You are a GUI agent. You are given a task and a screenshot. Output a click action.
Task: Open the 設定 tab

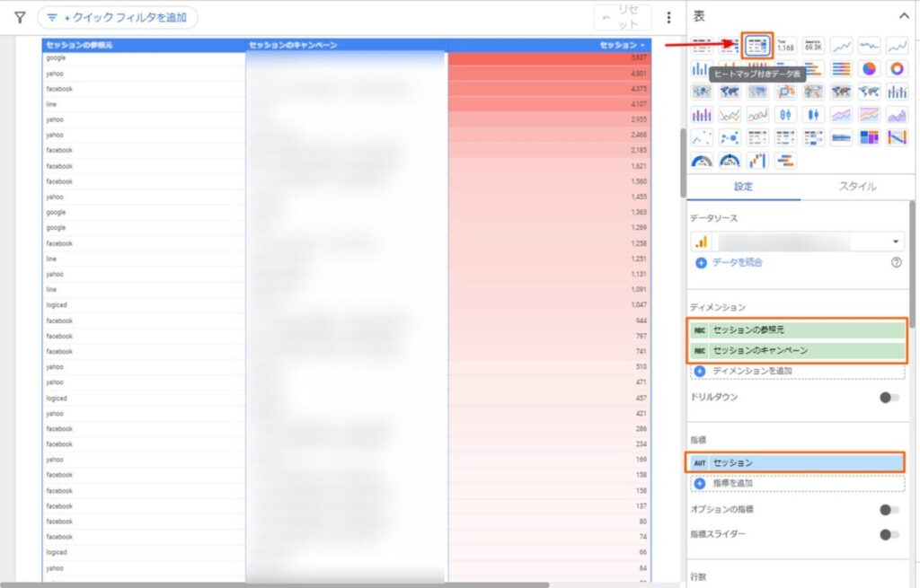[743, 187]
